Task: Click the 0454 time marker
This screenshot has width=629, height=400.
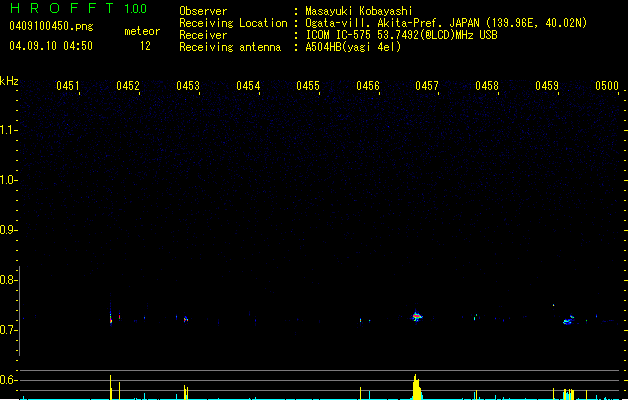Action: click(248, 86)
